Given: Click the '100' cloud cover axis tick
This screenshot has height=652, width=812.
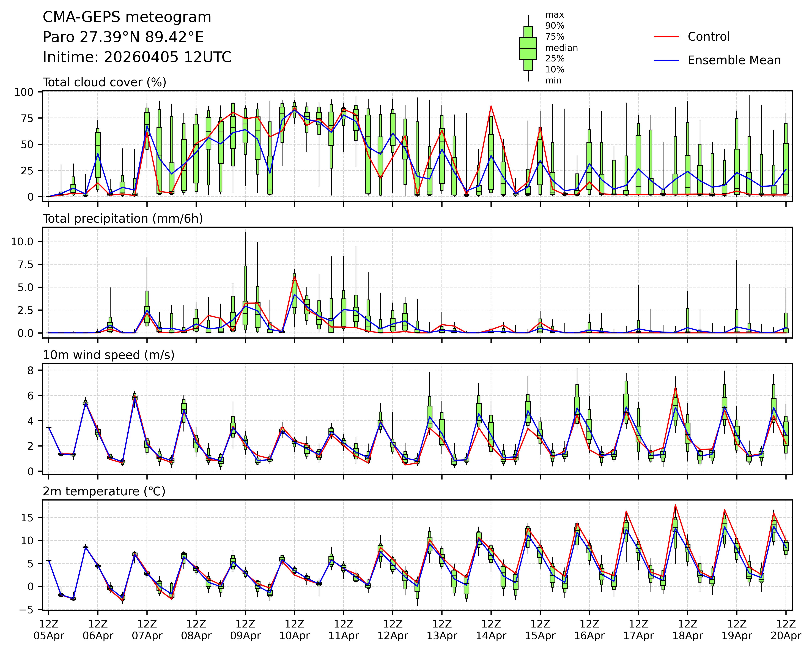Looking at the screenshot, I should click(x=24, y=92).
